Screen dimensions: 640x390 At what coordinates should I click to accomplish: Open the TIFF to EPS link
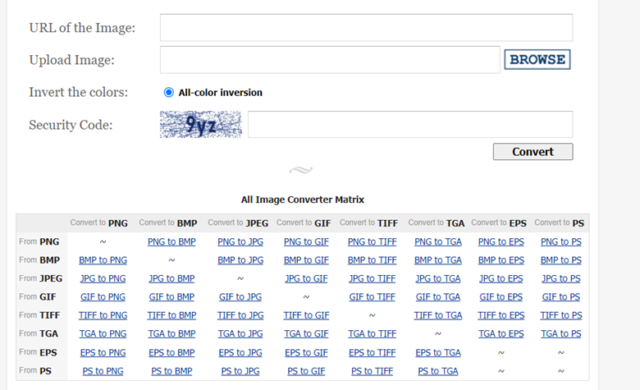click(501, 315)
